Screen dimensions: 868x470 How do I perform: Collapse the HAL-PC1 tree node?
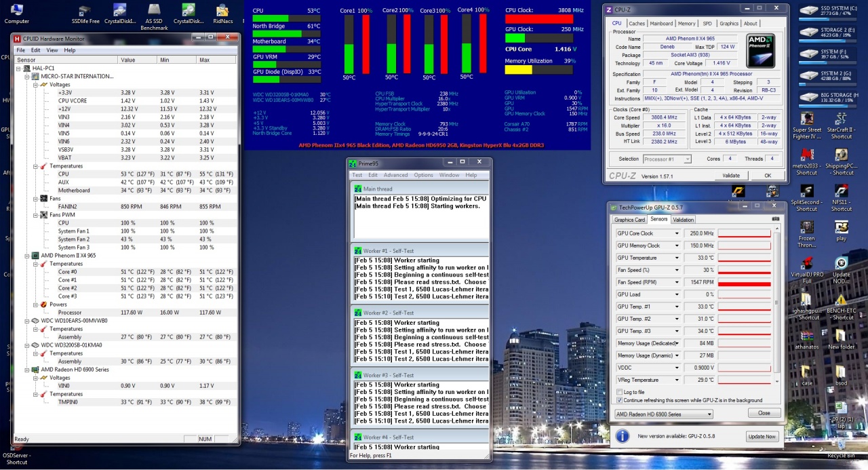(x=18, y=68)
